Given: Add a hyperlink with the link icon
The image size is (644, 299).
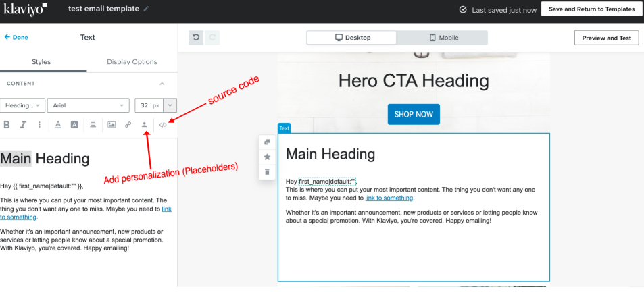Looking at the screenshot, I should coord(128,124).
